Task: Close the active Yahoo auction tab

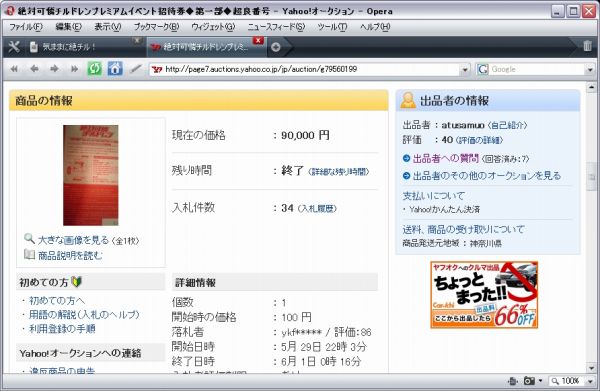Action: point(258,40)
